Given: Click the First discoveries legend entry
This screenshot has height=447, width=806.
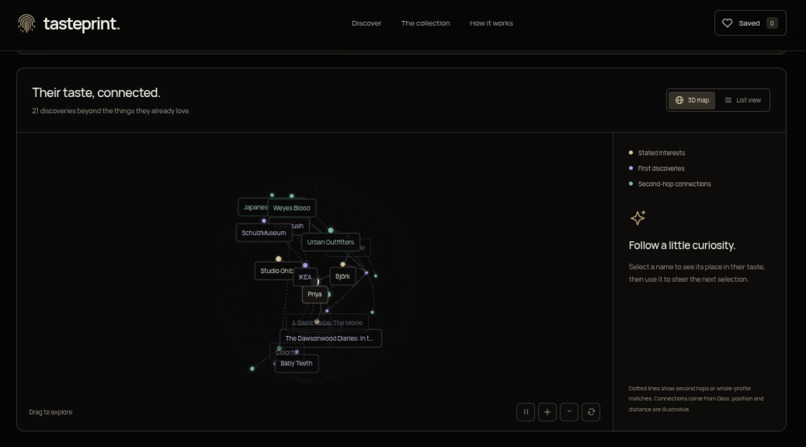Looking at the screenshot, I should [x=657, y=168].
